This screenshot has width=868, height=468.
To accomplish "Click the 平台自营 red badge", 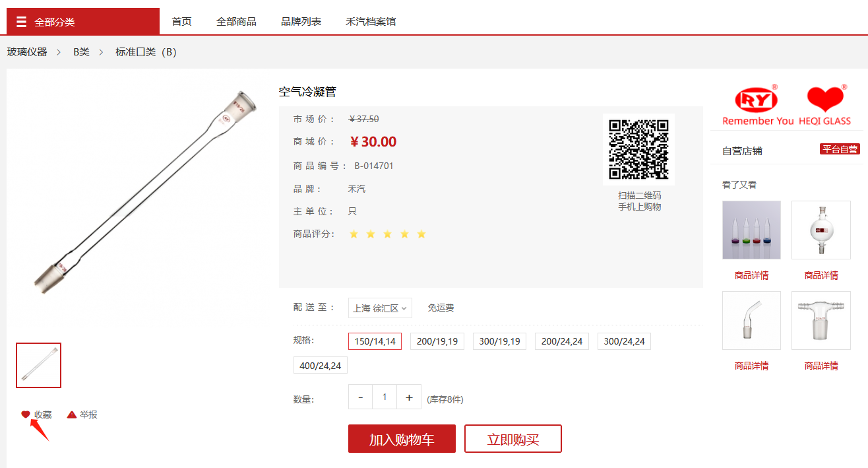I will [x=840, y=149].
